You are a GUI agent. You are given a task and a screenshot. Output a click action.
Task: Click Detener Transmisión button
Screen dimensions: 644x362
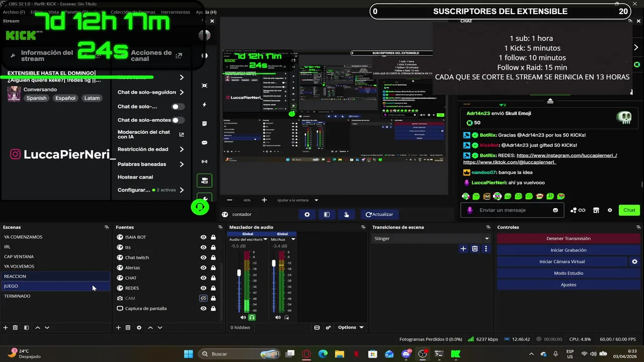coord(569,238)
